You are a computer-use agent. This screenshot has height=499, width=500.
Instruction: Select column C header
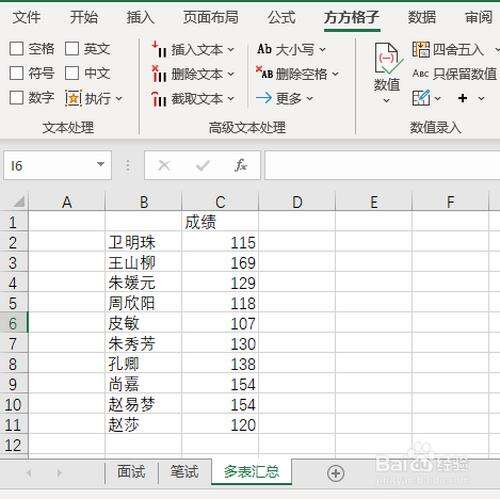[220, 202]
